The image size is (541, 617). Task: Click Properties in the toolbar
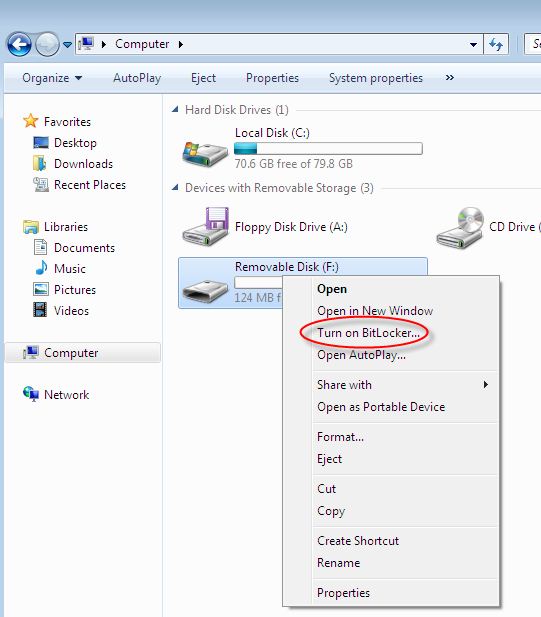272,78
